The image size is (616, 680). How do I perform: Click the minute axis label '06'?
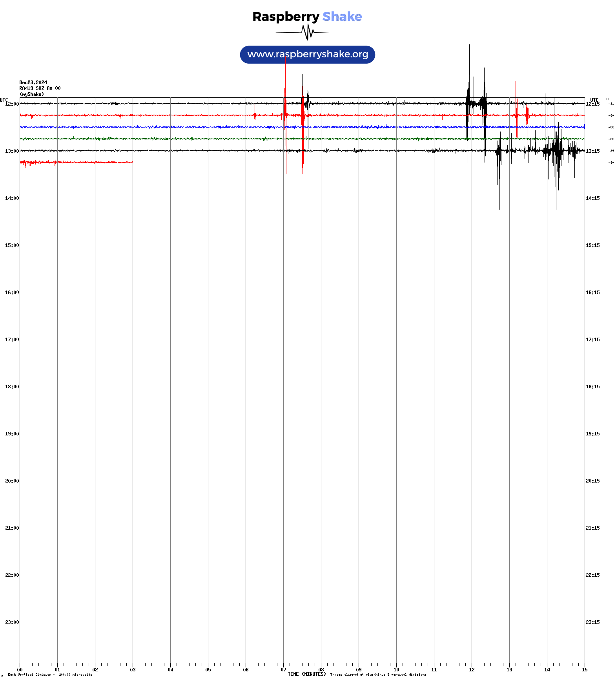(x=246, y=670)
